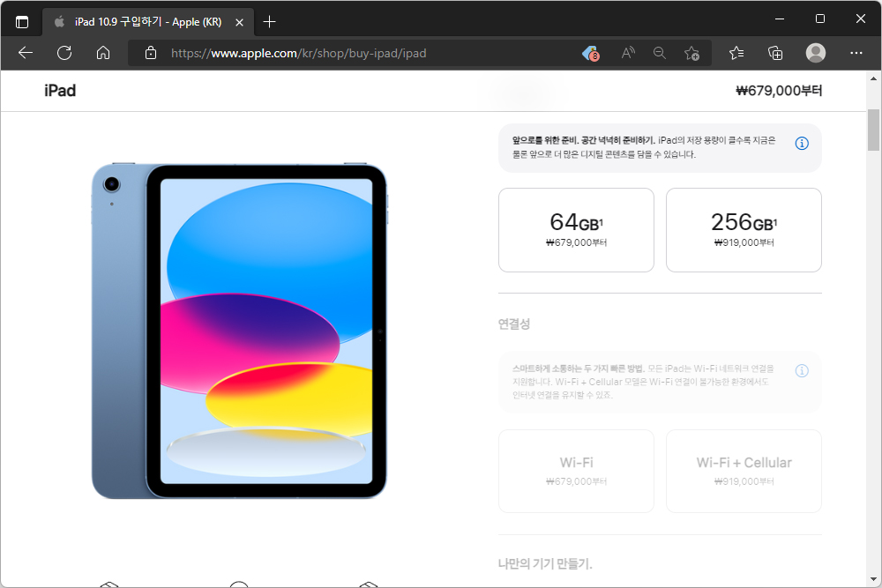Start Read Aloud for this page
The image size is (882, 588).
pos(628,53)
